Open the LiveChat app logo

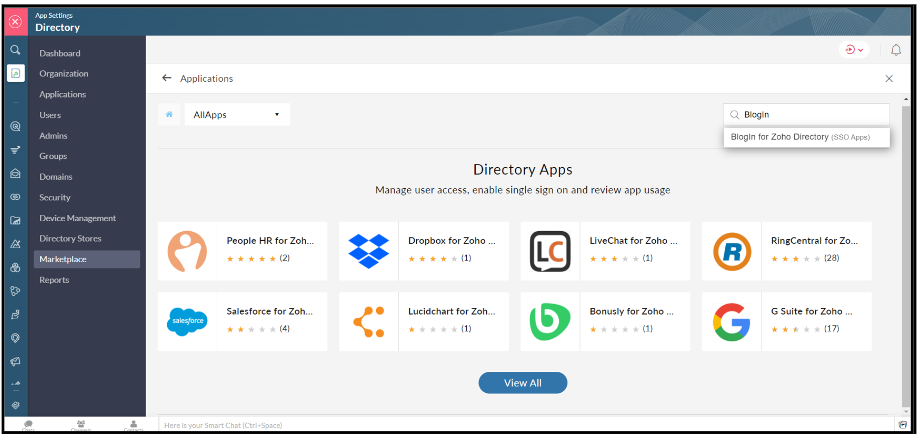(550, 251)
